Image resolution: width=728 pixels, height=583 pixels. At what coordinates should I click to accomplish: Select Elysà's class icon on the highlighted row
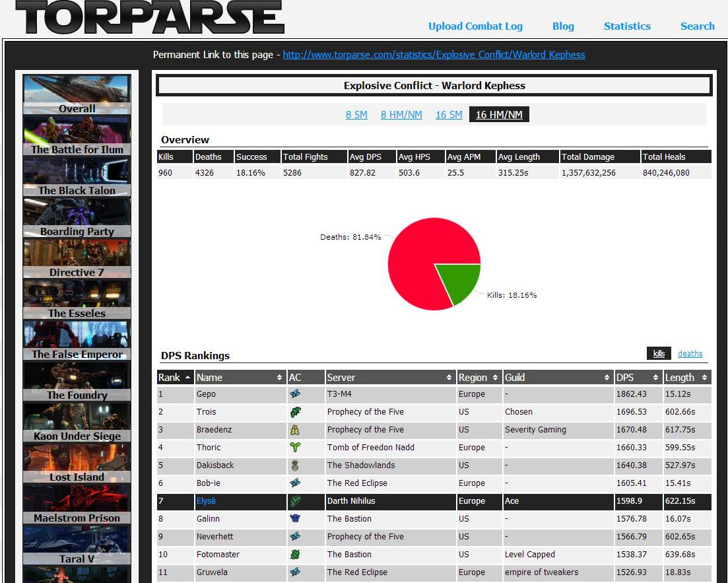294,501
